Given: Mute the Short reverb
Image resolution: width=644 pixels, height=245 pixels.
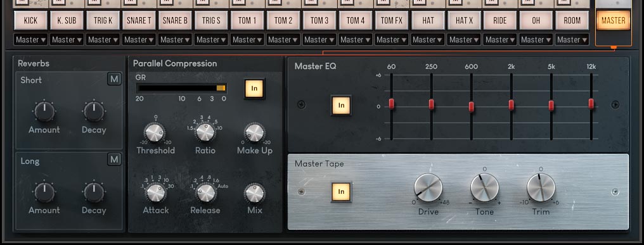Looking at the screenshot, I should click(x=114, y=79).
